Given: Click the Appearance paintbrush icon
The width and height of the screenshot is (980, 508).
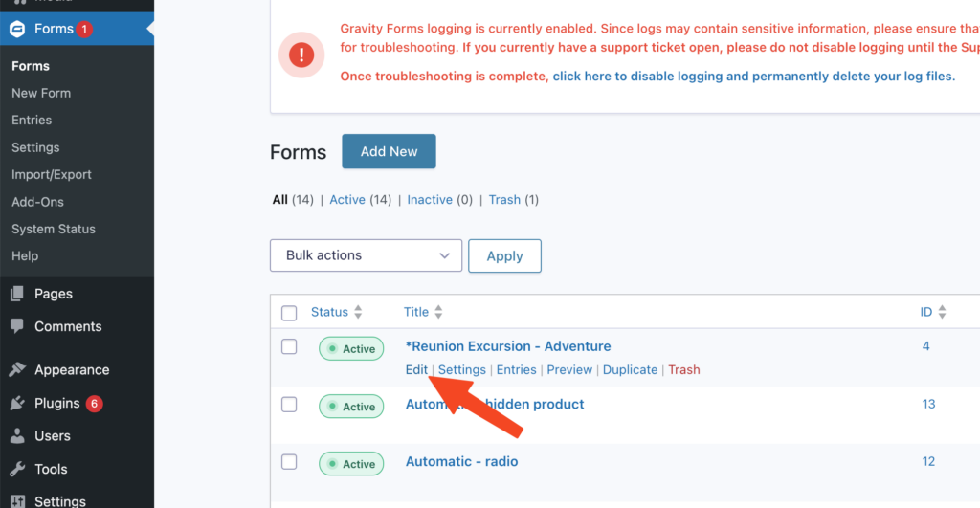Looking at the screenshot, I should click(x=17, y=370).
